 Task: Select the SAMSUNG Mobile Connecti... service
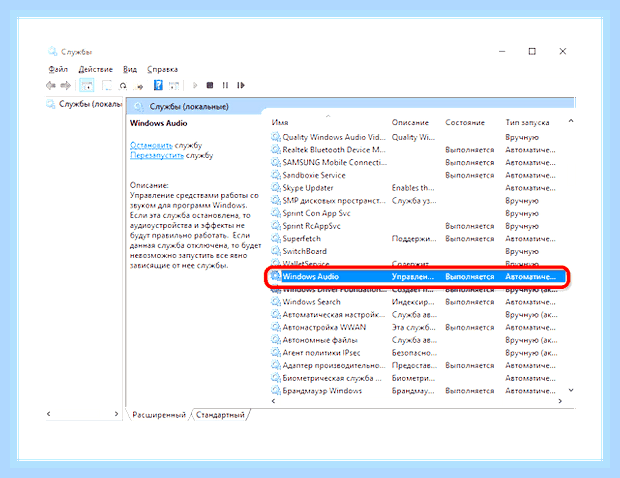pos(335,162)
